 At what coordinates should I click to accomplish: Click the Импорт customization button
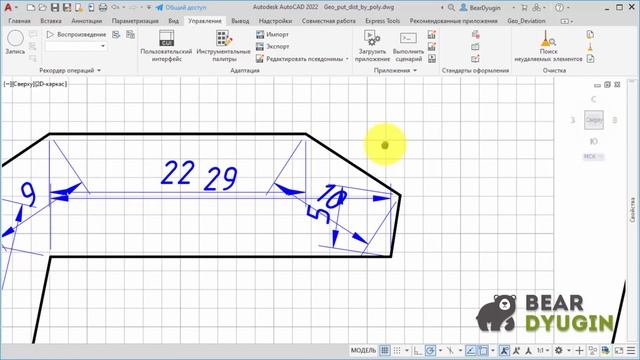click(x=272, y=35)
